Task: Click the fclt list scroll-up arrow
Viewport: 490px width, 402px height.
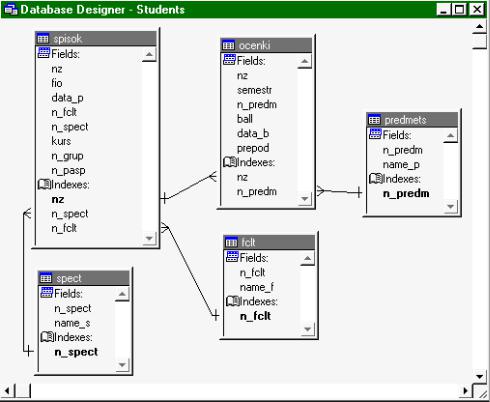Action: 307,258
